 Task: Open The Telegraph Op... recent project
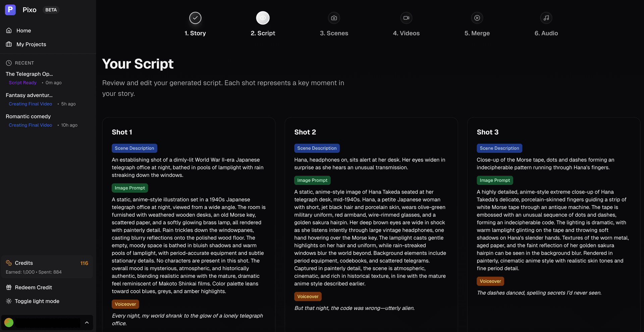pos(29,74)
